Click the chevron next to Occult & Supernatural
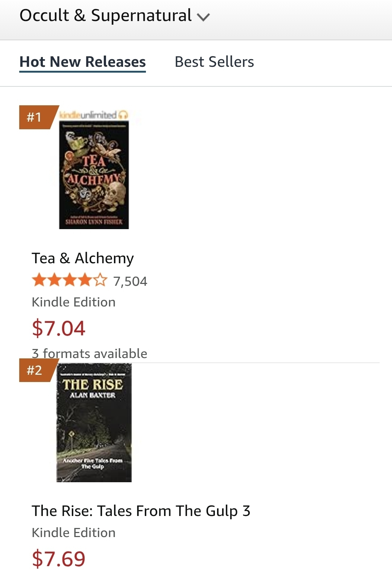This screenshot has width=392, height=573. [203, 17]
